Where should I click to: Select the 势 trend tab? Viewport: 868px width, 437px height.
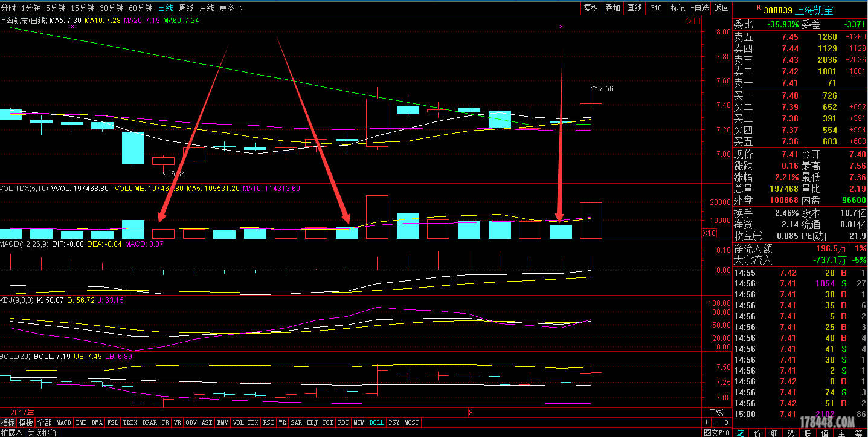pyautogui.click(x=791, y=433)
